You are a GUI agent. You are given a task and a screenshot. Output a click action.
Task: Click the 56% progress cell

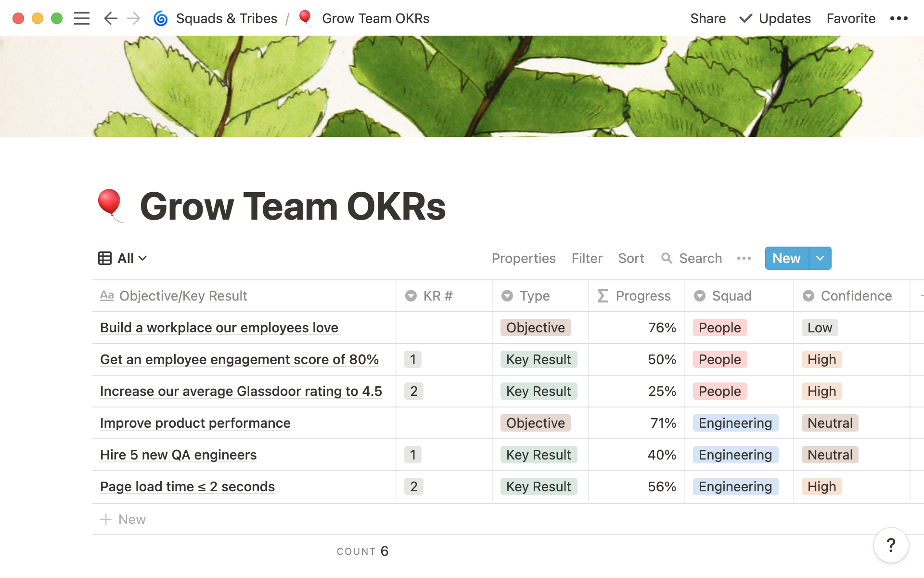pos(637,486)
